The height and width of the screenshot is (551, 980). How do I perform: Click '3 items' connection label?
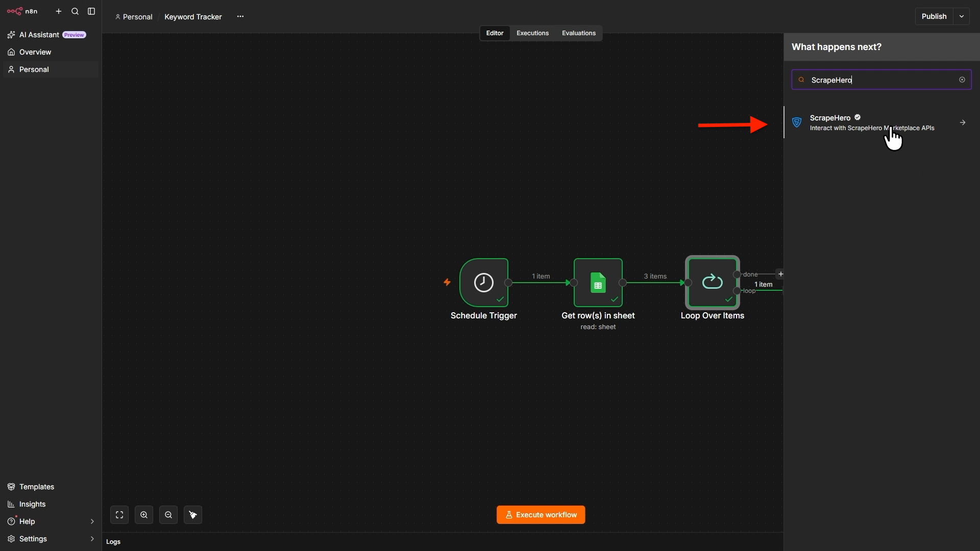pyautogui.click(x=655, y=276)
